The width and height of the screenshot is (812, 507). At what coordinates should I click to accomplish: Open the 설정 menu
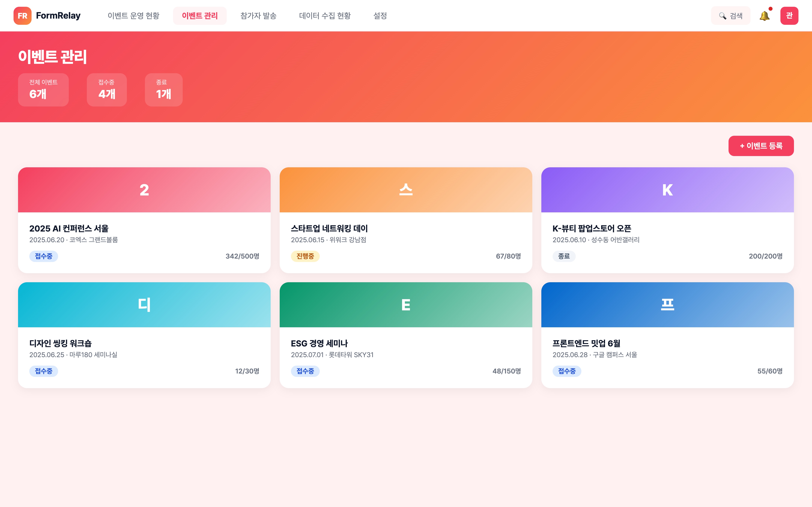(380, 15)
